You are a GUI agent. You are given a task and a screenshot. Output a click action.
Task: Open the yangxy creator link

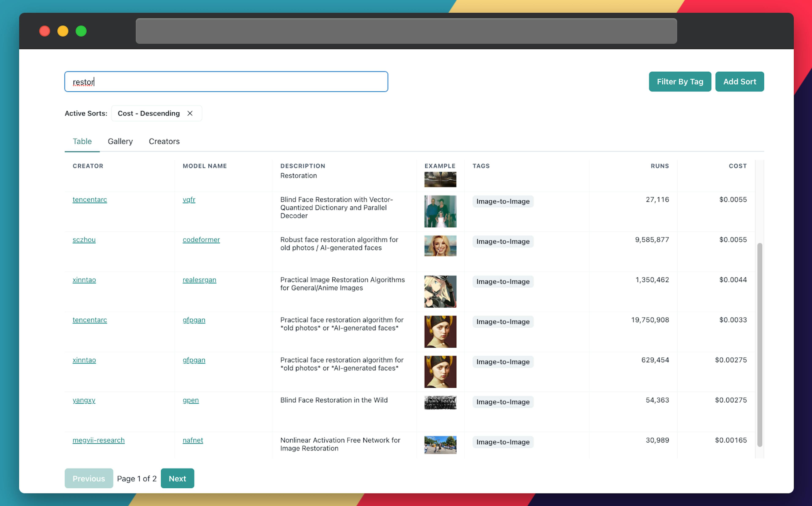[x=84, y=400]
